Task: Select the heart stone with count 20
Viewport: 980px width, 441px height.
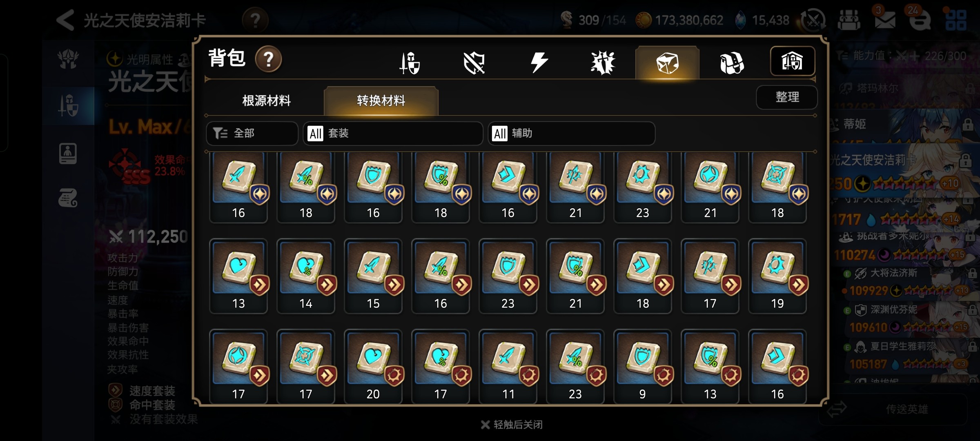Action: click(x=373, y=367)
